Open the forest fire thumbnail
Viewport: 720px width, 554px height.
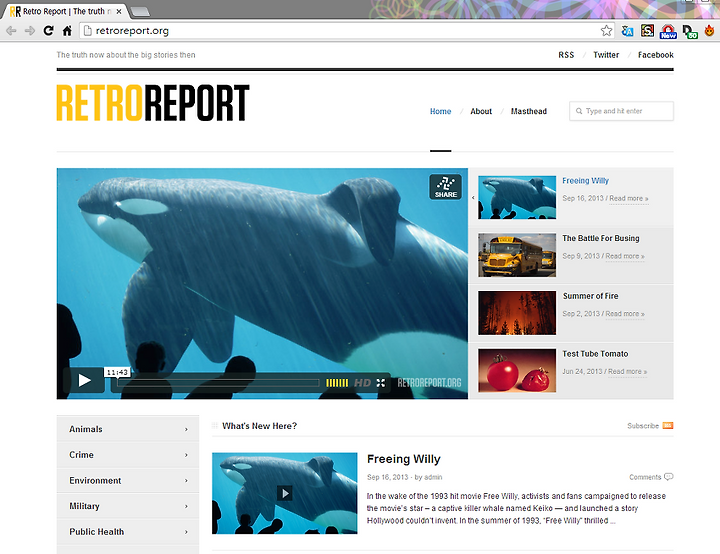click(x=517, y=313)
